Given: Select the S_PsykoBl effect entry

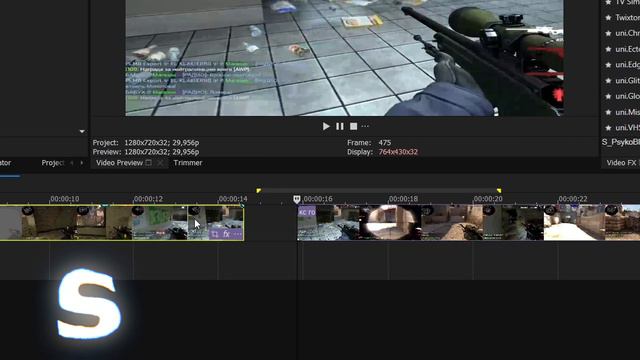Looking at the screenshot, I should point(620,142).
